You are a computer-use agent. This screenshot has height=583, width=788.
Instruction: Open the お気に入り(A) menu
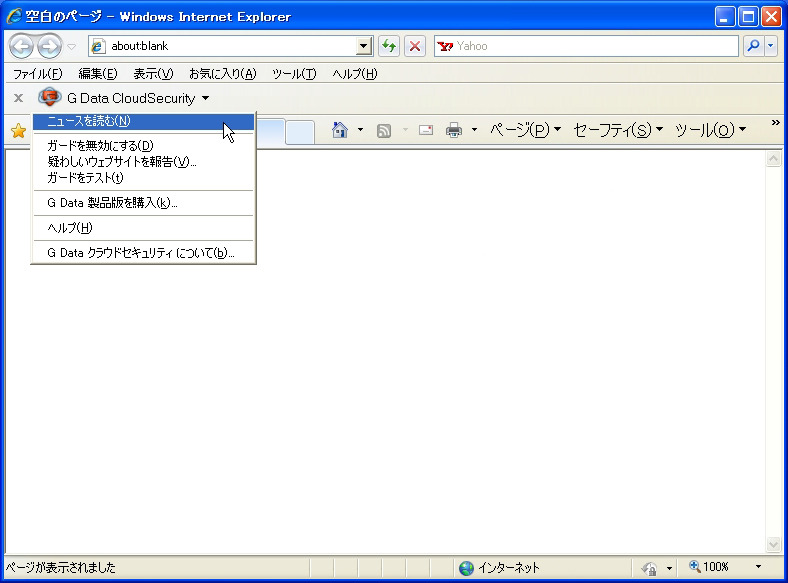223,74
